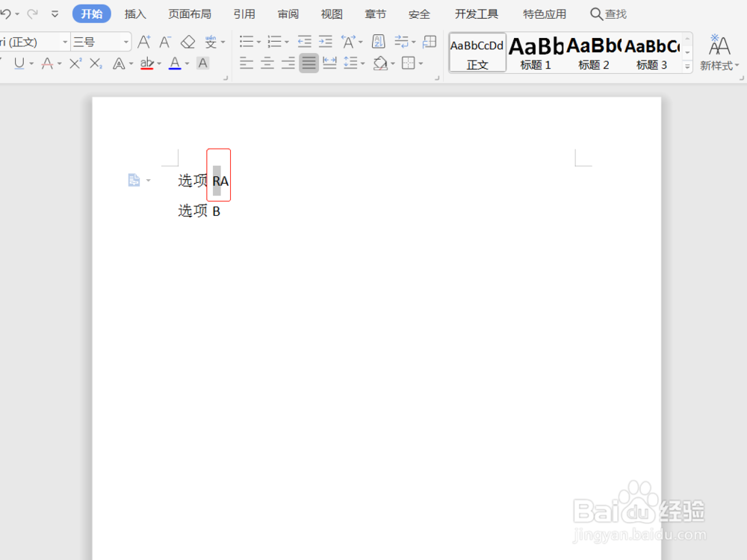Click the text effects outlined A icon
This screenshot has height=560, width=747.
point(119,63)
